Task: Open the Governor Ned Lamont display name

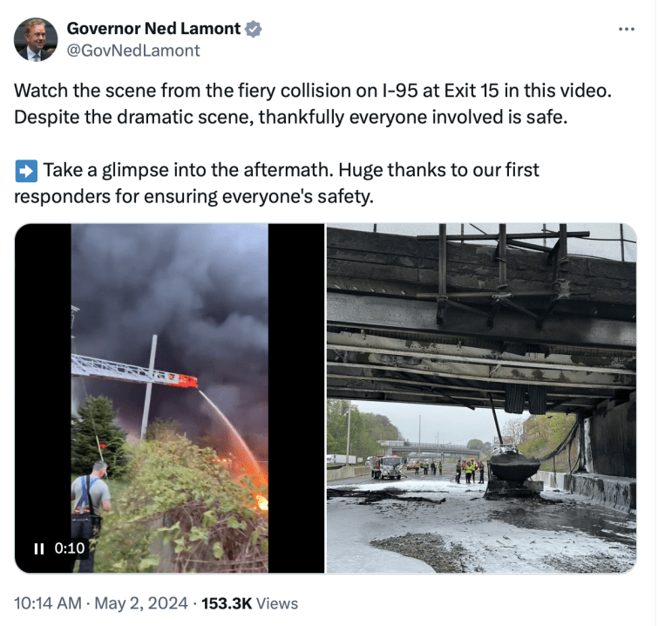Action: [x=153, y=29]
